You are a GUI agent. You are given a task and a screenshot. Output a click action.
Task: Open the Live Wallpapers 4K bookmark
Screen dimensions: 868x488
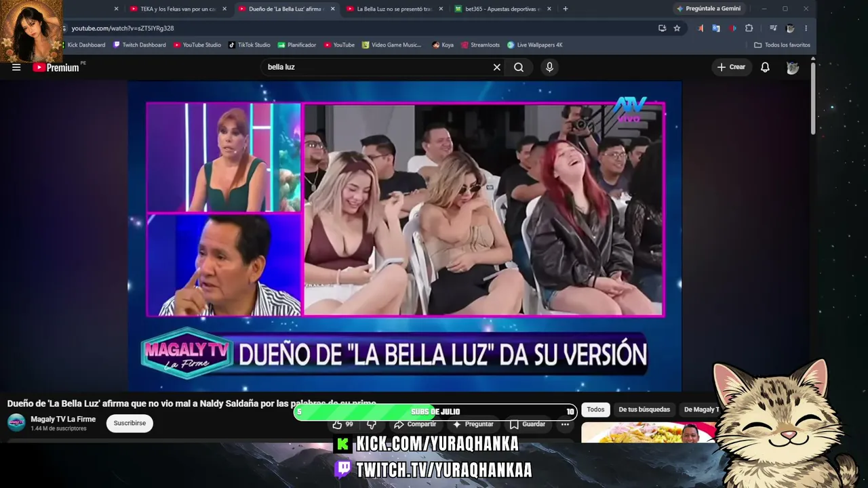pos(535,45)
